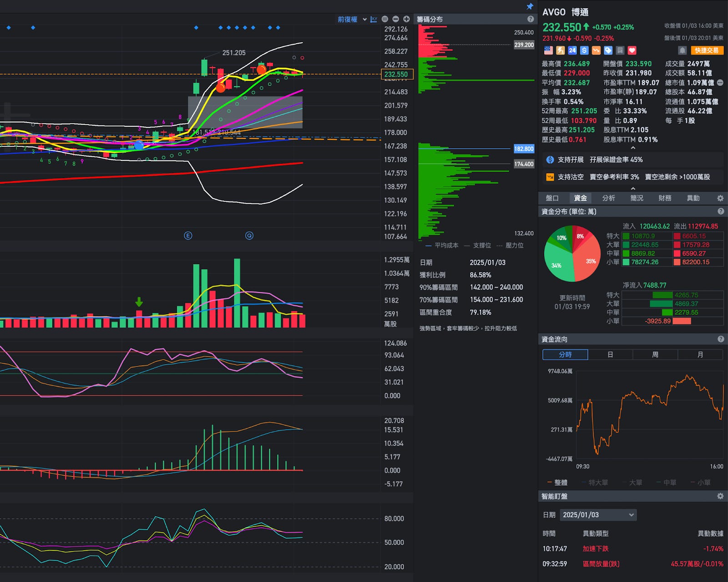Image resolution: width=728 pixels, height=582 pixels.
Task: Click the 251.205 high label on chart
Action: click(234, 53)
